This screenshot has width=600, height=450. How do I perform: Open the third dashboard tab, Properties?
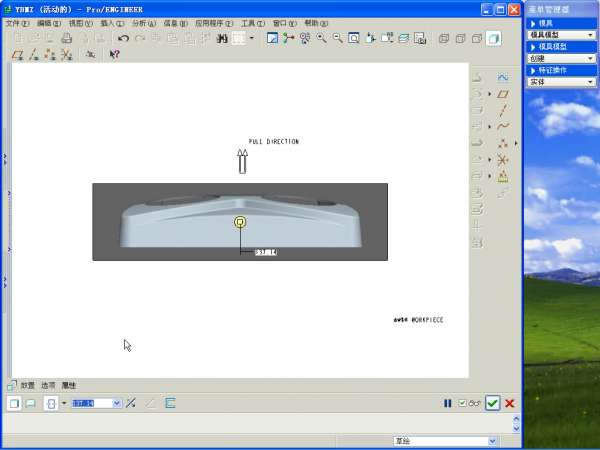click(69, 385)
